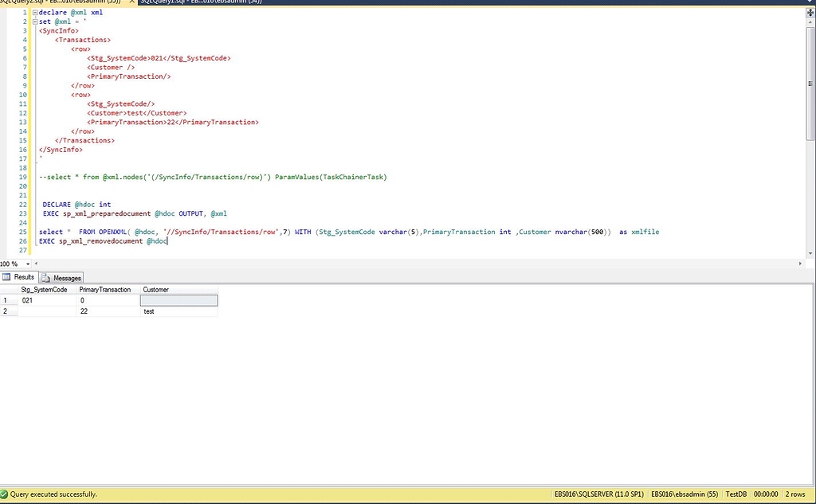Click '<PrimaryTransaction/>' on line 8
Image resolution: width=816 pixels, height=504 pixels.
click(129, 76)
